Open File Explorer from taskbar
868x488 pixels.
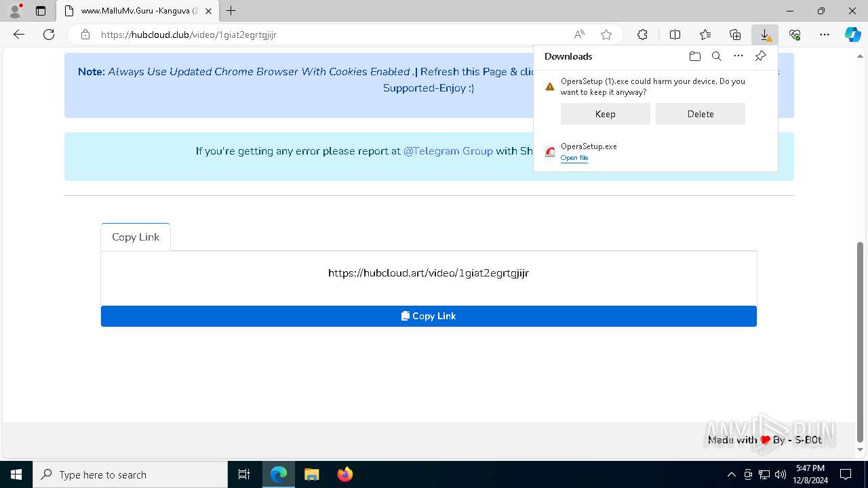point(311,474)
